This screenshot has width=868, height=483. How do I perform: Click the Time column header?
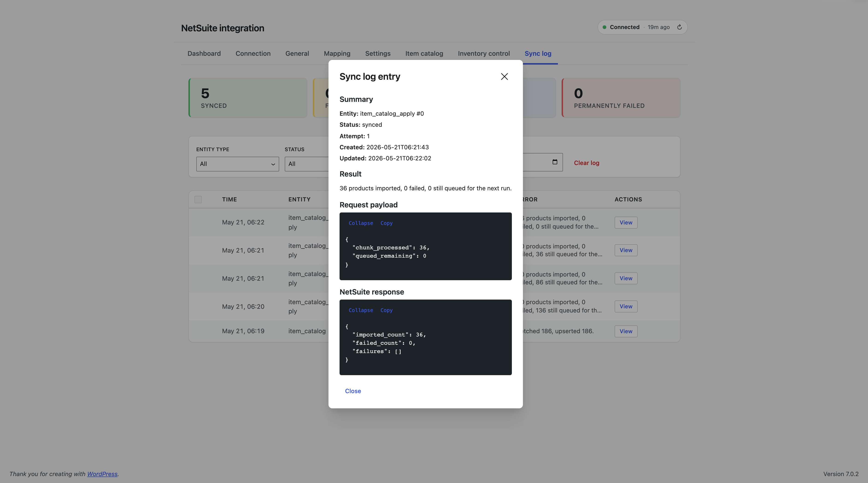[x=229, y=200]
